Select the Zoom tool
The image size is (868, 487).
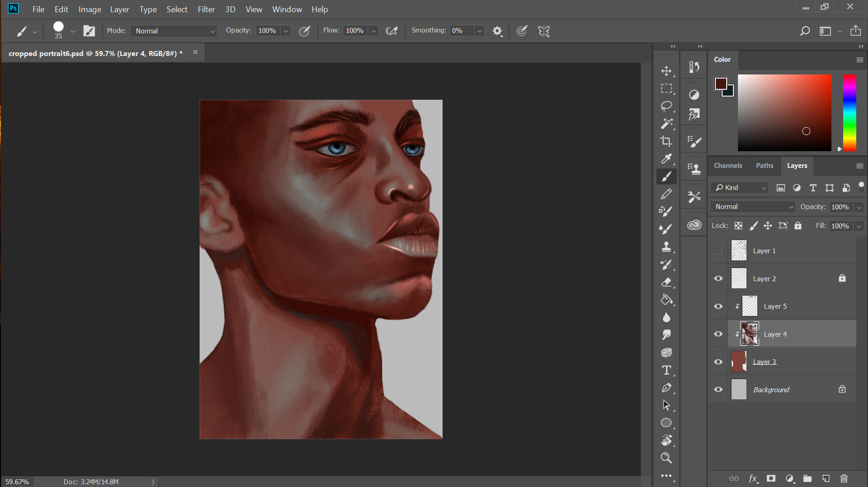pyautogui.click(x=666, y=458)
